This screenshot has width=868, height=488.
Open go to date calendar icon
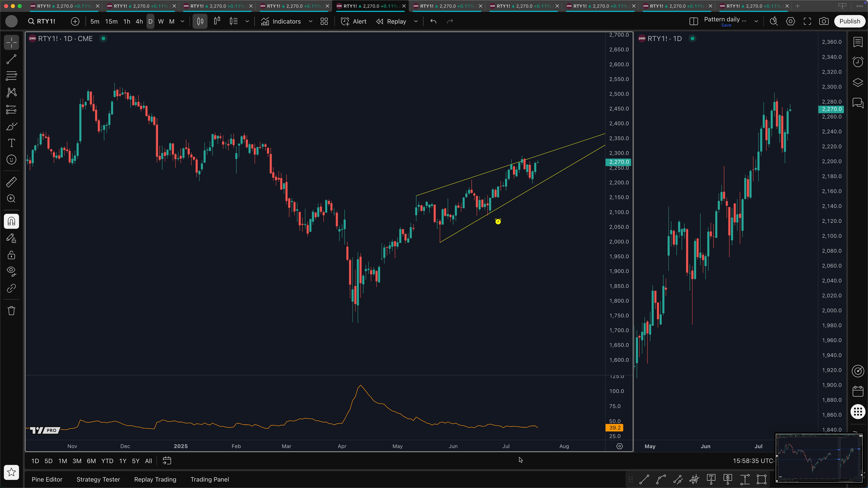[x=167, y=461]
